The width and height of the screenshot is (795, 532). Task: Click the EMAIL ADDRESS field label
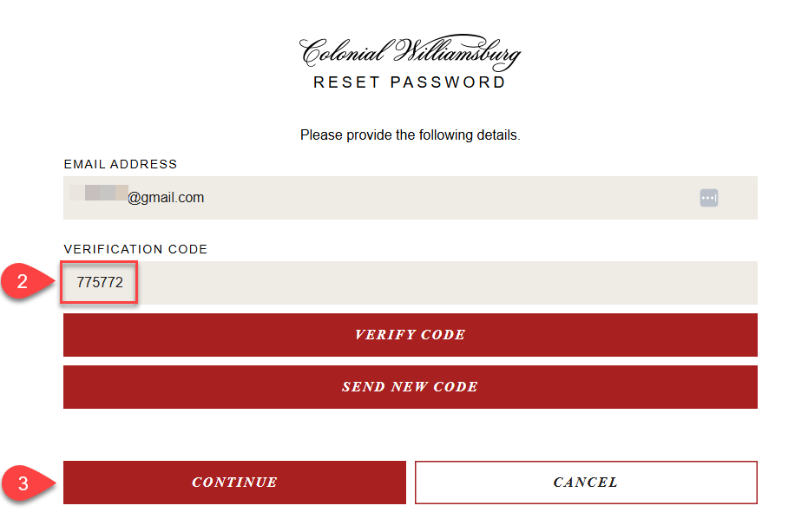(121, 164)
